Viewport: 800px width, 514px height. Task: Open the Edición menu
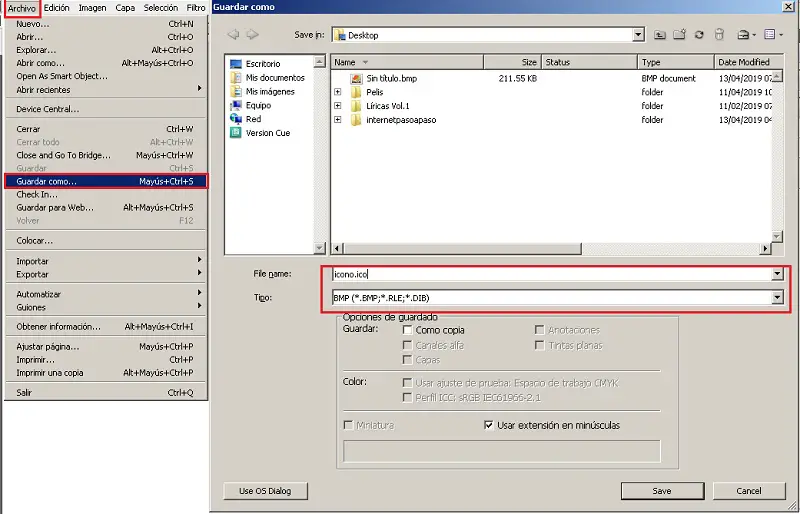pyautogui.click(x=56, y=8)
